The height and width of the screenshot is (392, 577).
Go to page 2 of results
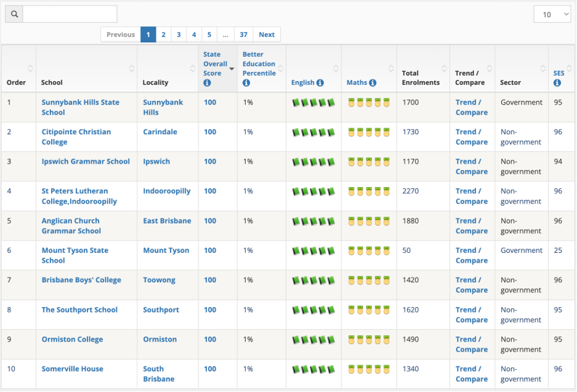[x=163, y=34]
